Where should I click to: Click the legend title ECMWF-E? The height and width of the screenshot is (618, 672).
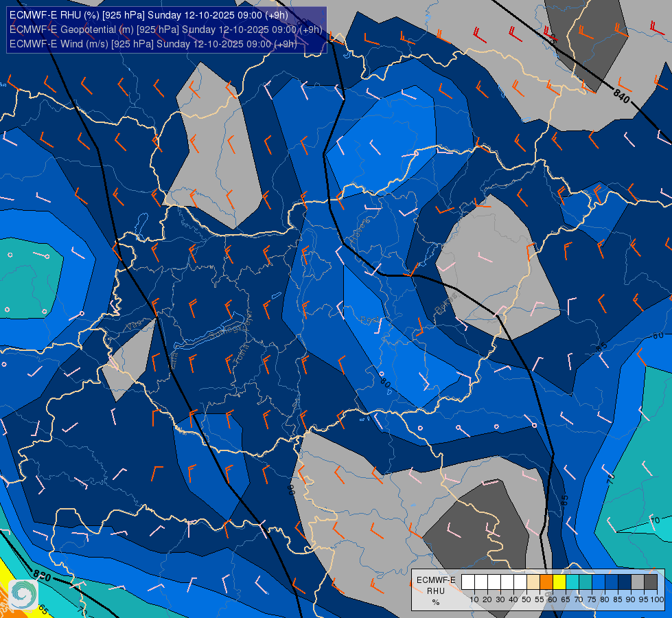click(x=436, y=580)
